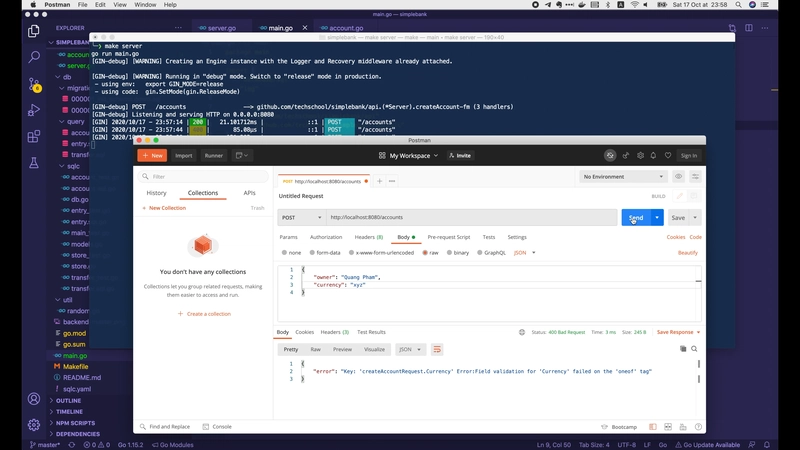Open new request tab with plus
Screen dimensions: 800x450
coord(381,181)
